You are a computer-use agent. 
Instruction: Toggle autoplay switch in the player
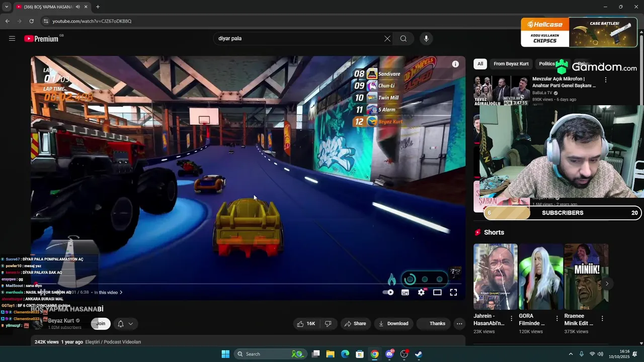coord(388,292)
